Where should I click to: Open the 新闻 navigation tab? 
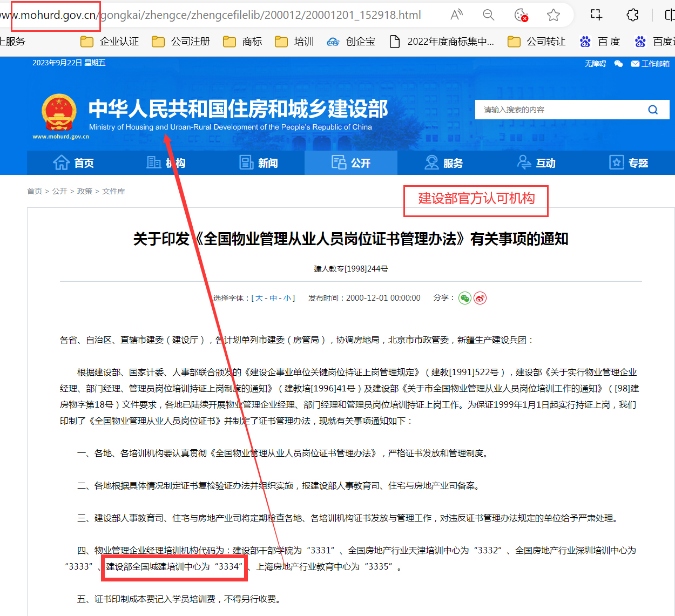(x=259, y=163)
